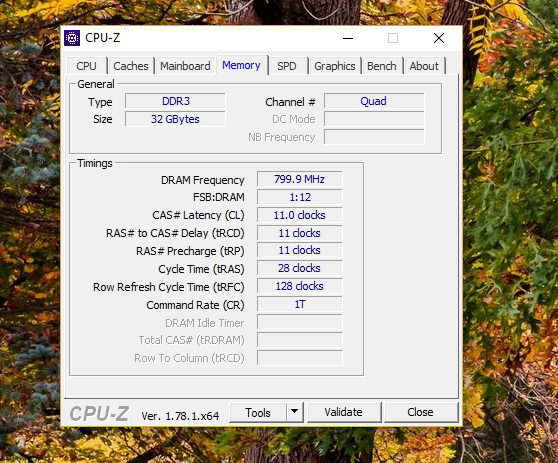Click the empty Row To Column field
The width and height of the screenshot is (558, 463).
tap(300, 358)
